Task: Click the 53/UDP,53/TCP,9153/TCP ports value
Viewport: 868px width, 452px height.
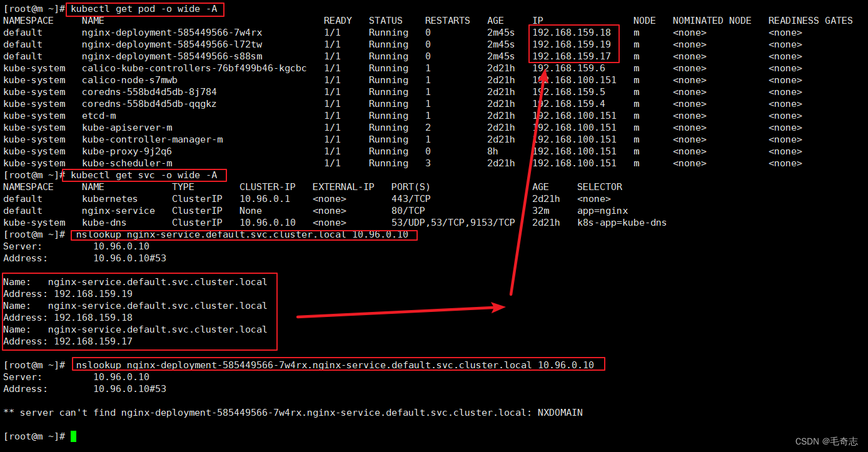Action: pyautogui.click(x=453, y=223)
